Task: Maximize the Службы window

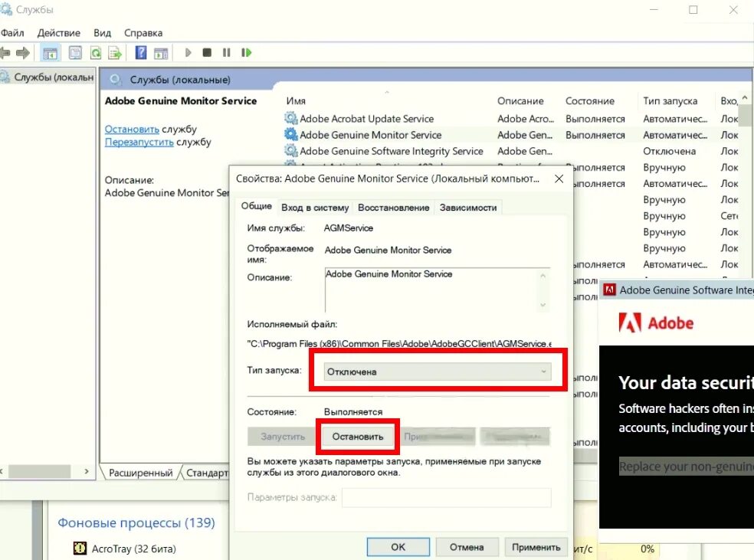Action: 693,10
